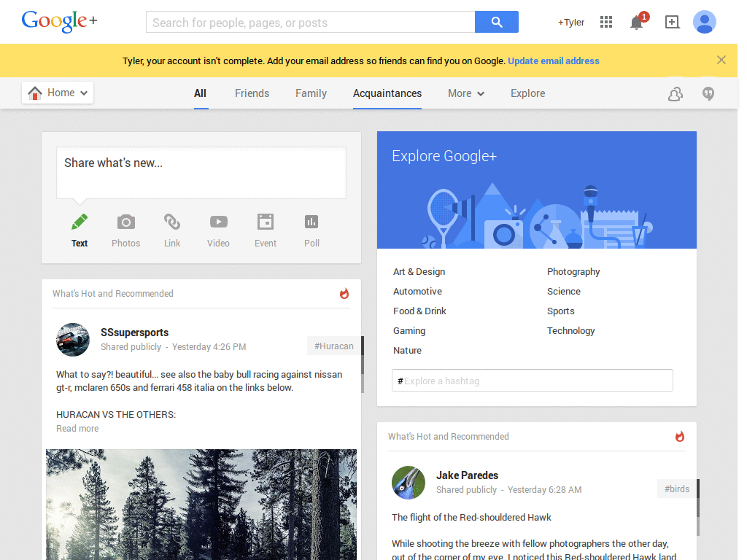Open the Art & Design category
Image resolution: width=747 pixels, height=560 pixels.
click(419, 271)
